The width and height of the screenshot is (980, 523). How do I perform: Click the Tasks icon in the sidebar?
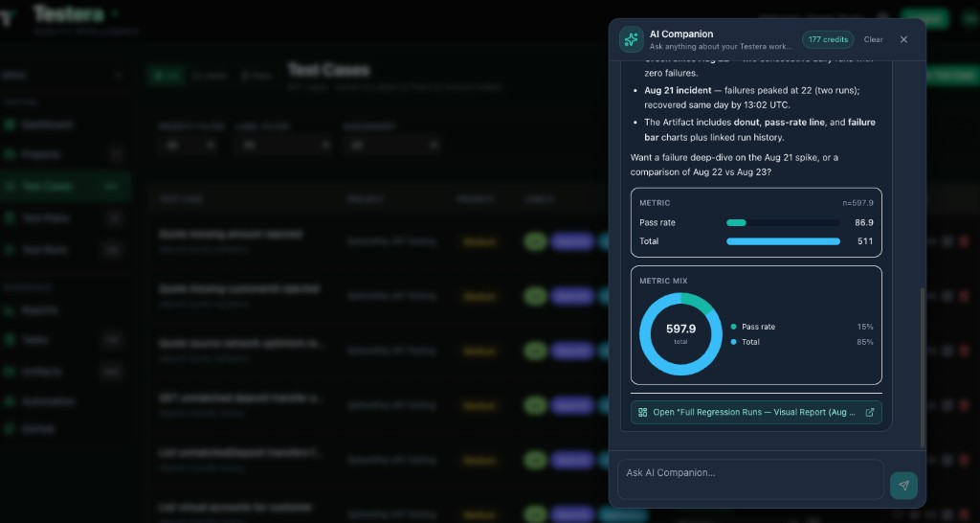pos(10,340)
